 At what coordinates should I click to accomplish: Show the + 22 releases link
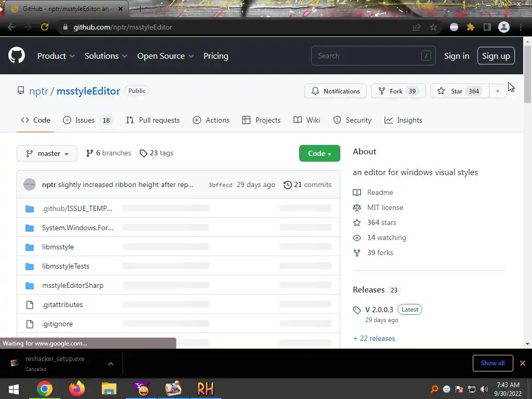pyautogui.click(x=374, y=338)
